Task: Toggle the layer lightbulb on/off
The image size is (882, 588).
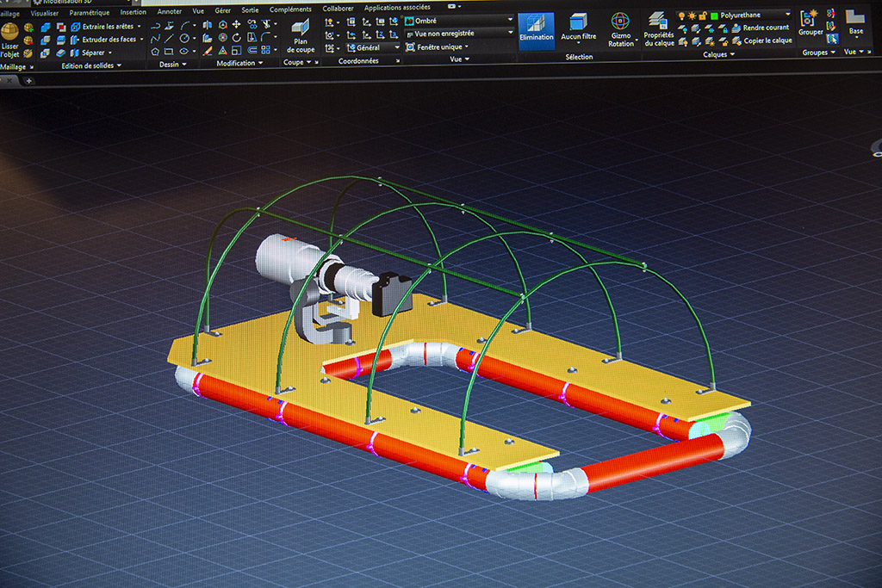Action: coord(682,15)
